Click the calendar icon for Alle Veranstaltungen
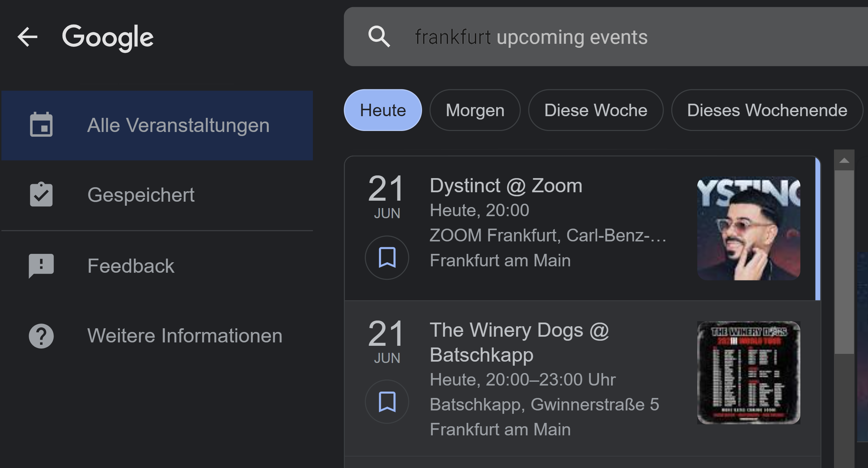Viewport: 868px width, 468px height. pos(41,125)
